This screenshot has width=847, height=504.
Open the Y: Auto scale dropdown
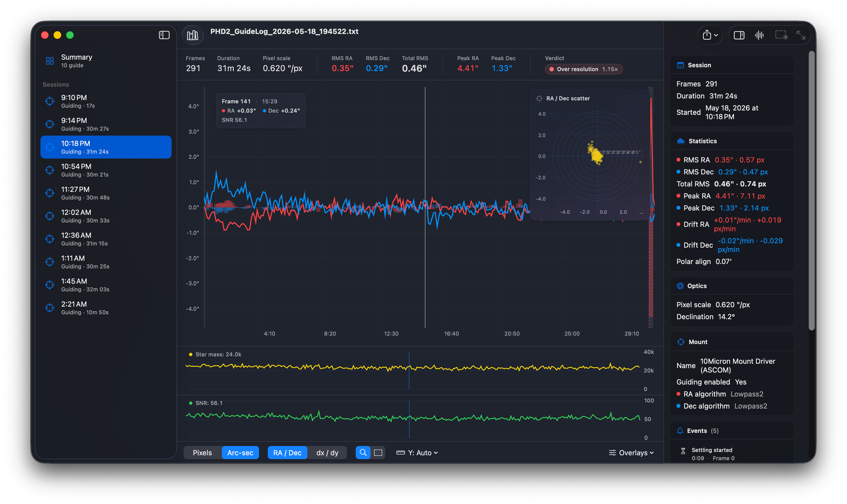click(417, 453)
